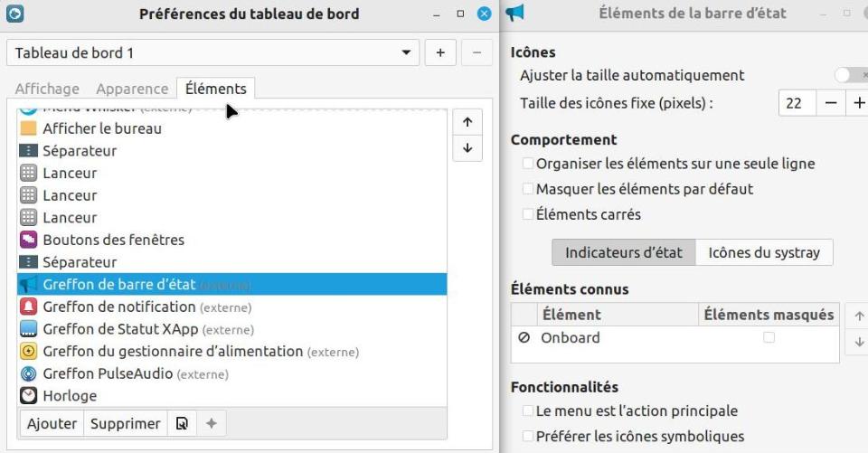This screenshot has width=868, height=453.
Task: Click the sparkle about icon in list toolbar
Action: [x=211, y=424]
